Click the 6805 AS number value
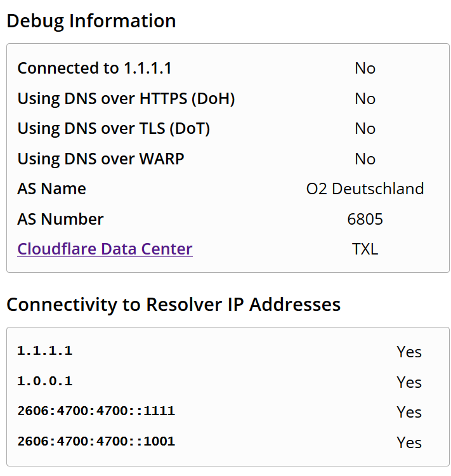Screen dimensions: 451x476 pyautogui.click(x=365, y=220)
